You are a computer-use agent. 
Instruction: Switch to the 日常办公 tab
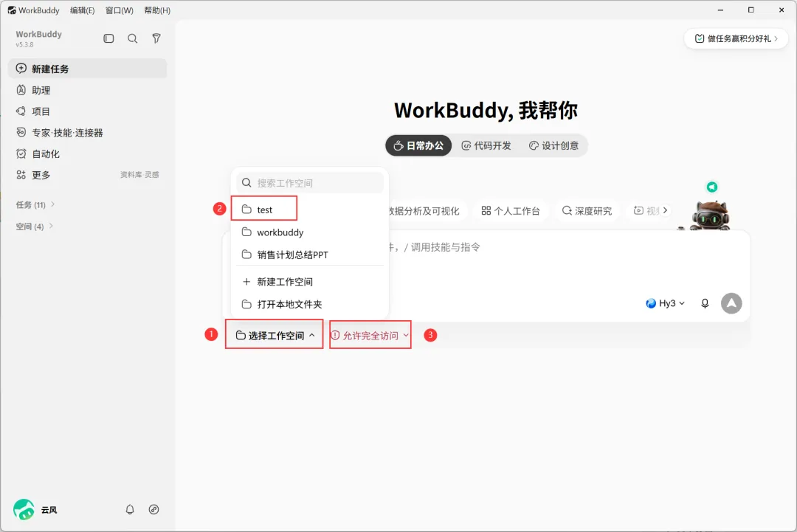[x=418, y=146]
